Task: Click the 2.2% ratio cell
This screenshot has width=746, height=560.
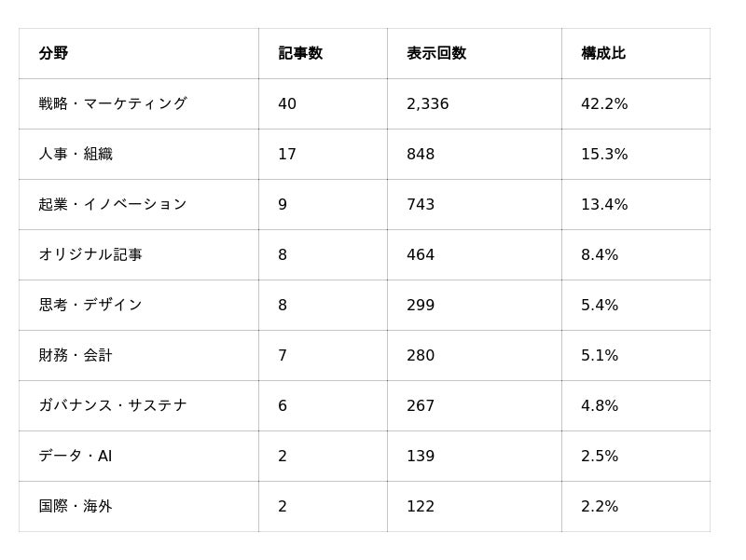Action: pos(636,506)
